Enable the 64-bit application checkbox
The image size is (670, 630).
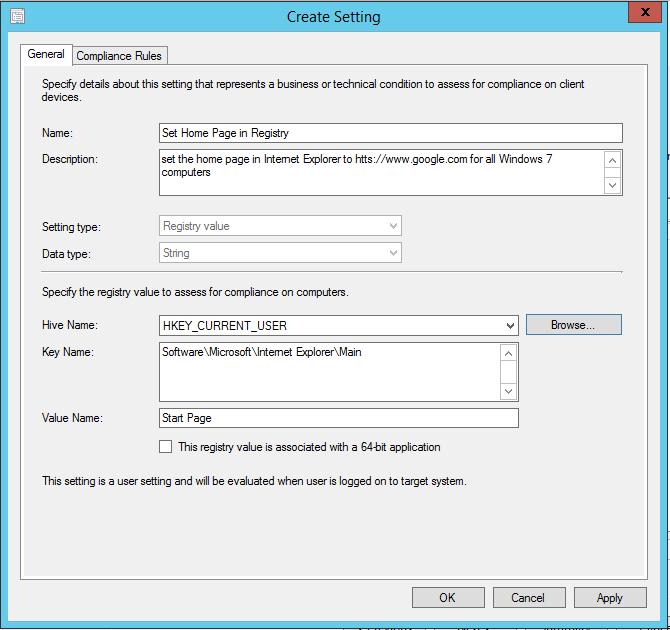pos(165,447)
